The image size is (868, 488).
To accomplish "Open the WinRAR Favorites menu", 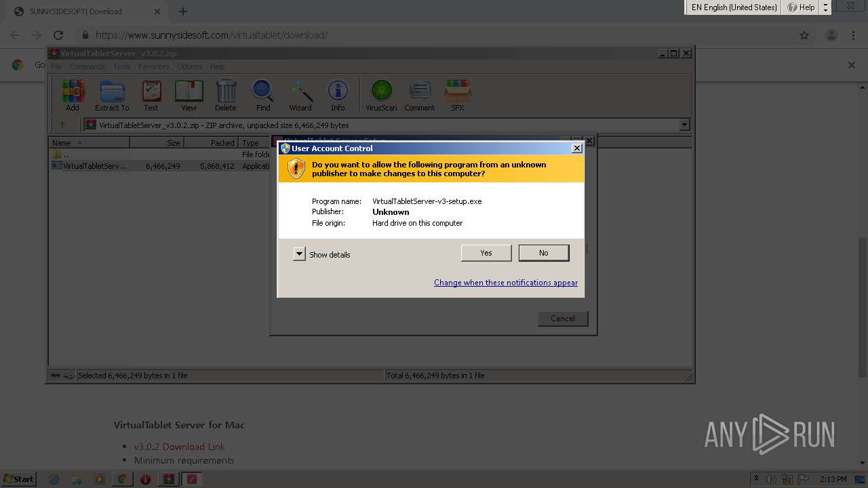I will tap(154, 66).
